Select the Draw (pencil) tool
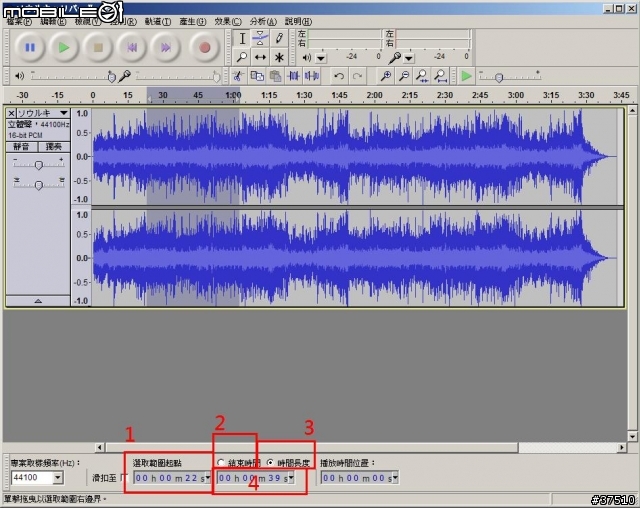 tap(279, 38)
